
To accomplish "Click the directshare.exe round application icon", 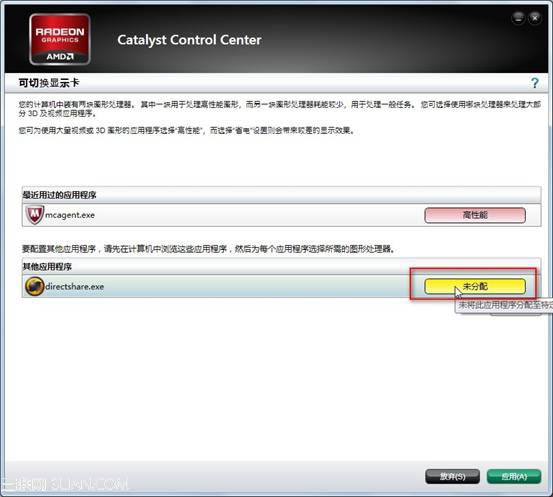I will (35, 286).
